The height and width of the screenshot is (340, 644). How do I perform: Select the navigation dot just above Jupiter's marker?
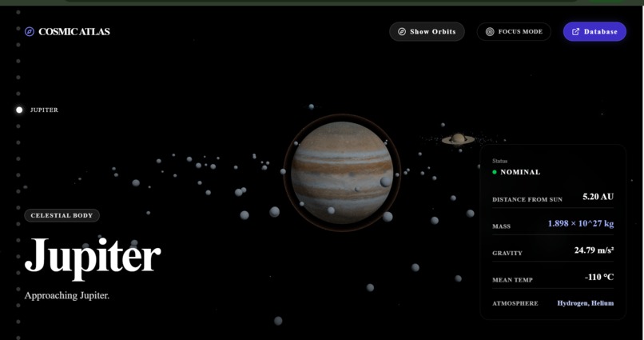pos(18,94)
